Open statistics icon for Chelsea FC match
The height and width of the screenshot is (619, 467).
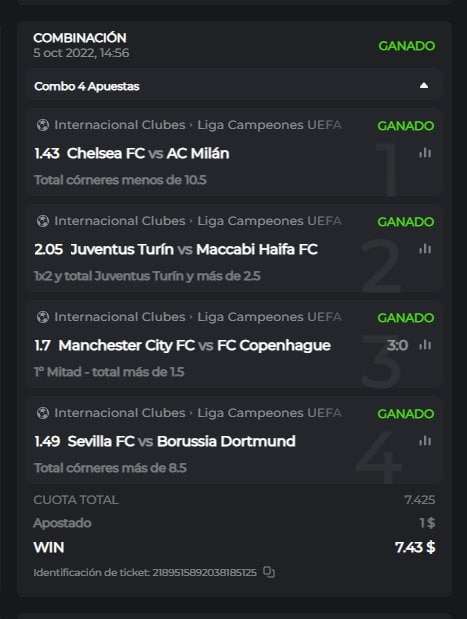pyautogui.click(x=425, y=153)
